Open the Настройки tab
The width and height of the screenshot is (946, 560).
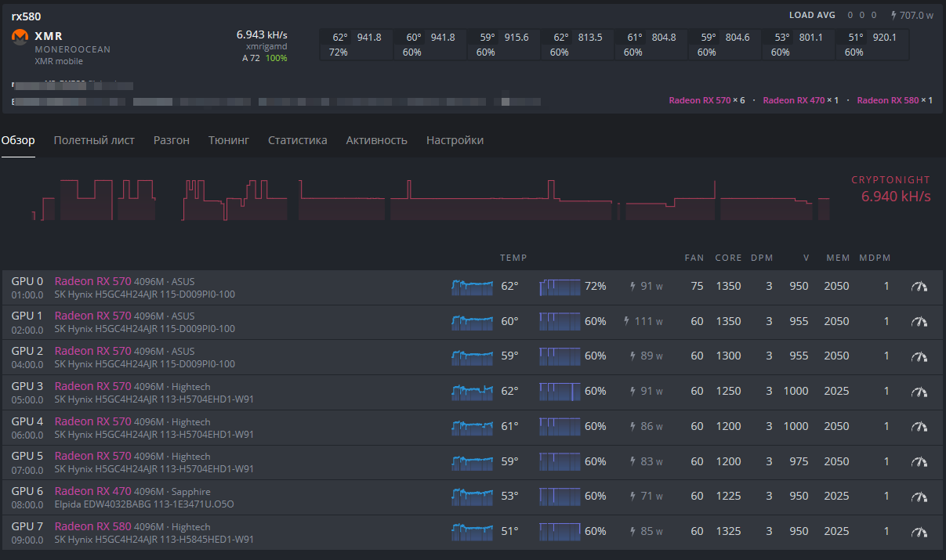(x=455, y=140)
